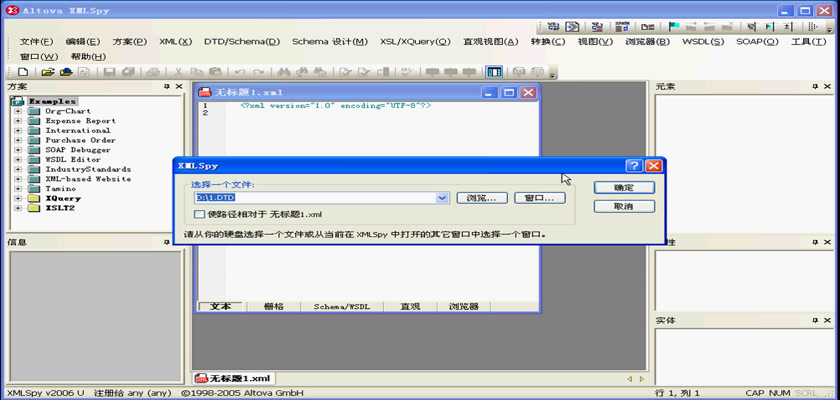Click the Save All icon
This screenshot has height=400, width=840.
128,72
